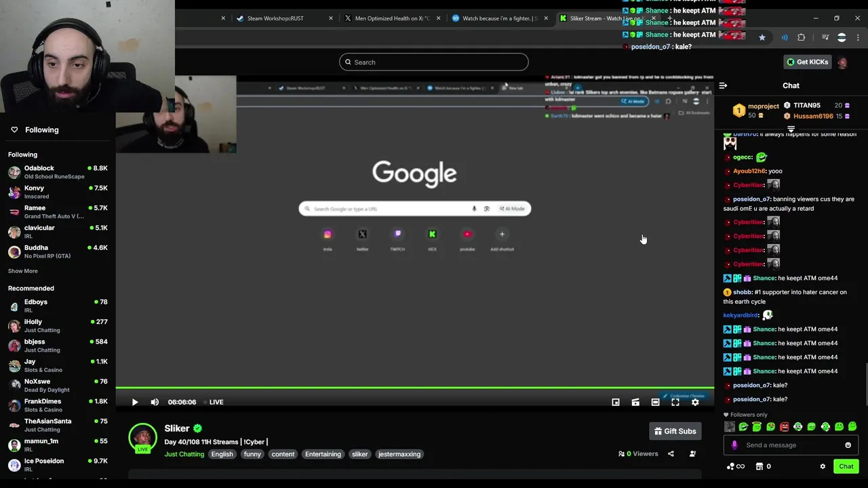Open chat settings gear icon
This screenshot has height=488, width=868.
tap(823, 466)
